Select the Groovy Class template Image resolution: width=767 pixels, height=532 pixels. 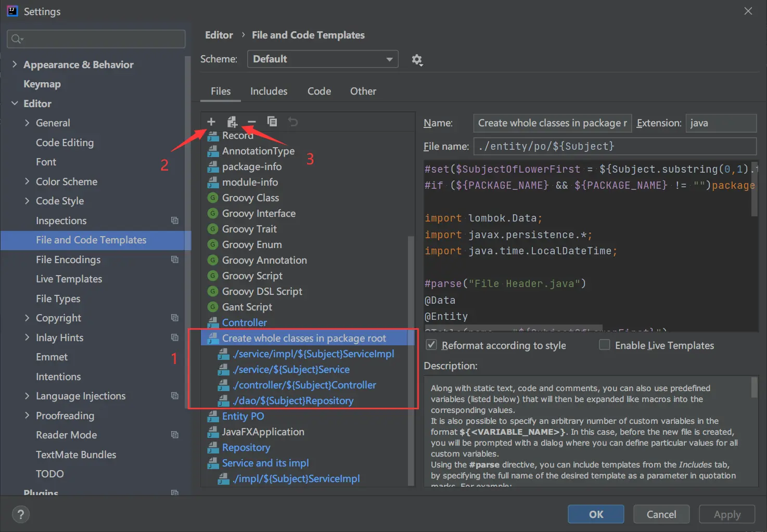tap(250, 198)
